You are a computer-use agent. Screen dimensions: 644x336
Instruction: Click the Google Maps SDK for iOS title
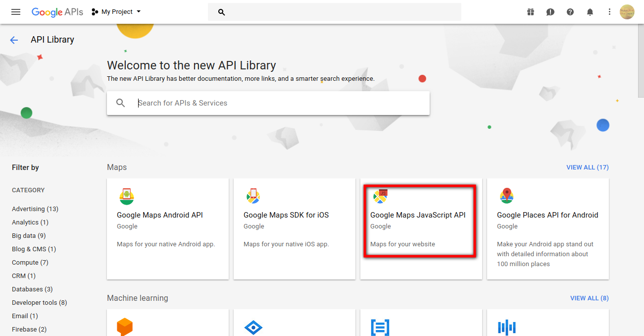pos(286,215)
